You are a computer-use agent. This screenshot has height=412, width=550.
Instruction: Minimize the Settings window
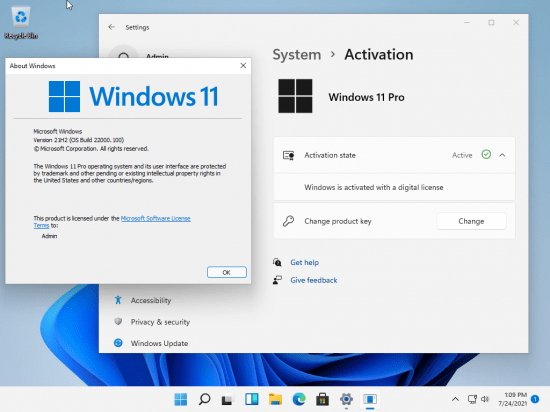pos(467,22)
